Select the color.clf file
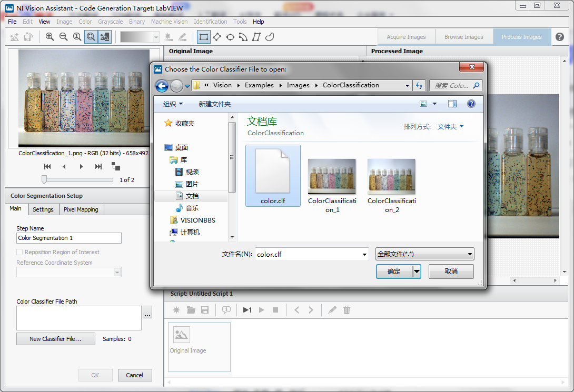574x392 pixels. (273, 176)
